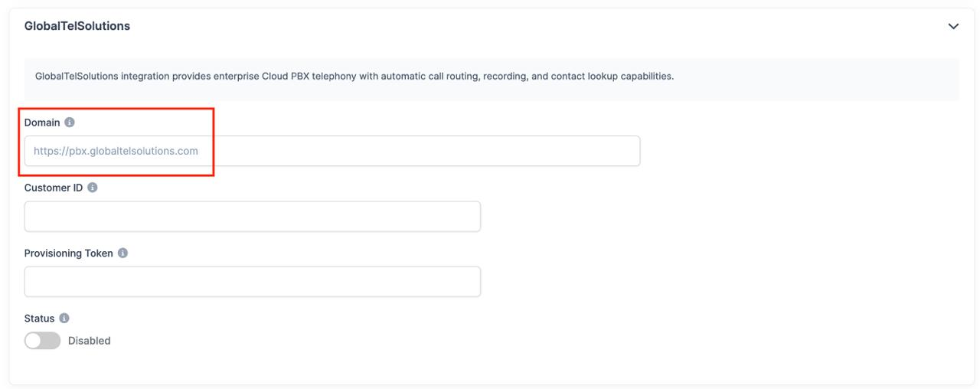Click inside the Customer ID text box
980x389 pixels.
[253, 217]
